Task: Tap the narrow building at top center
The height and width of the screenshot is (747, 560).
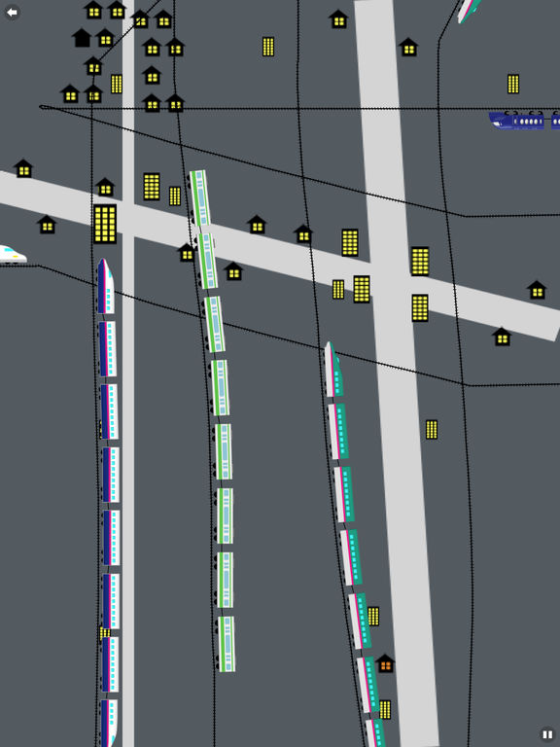Action: tap(268, 47)
